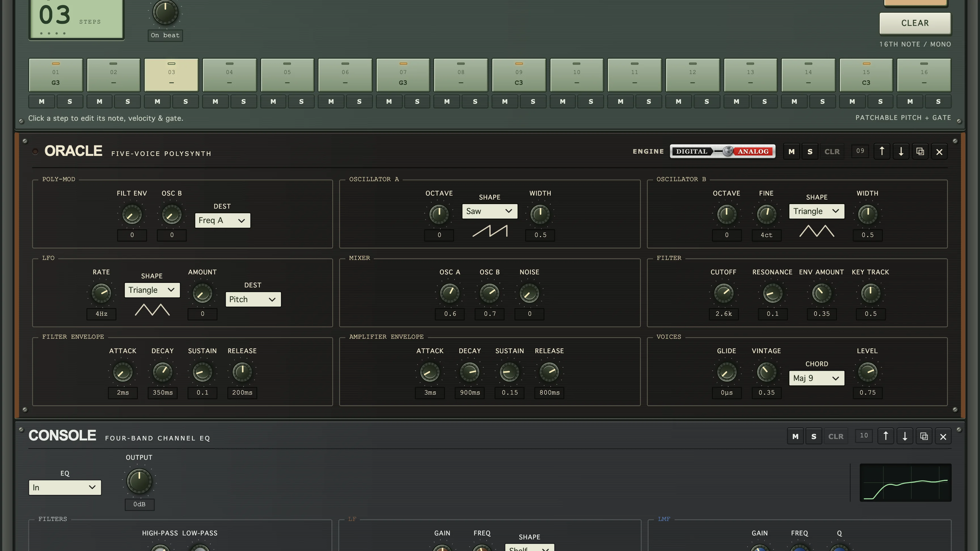Move the Console EQ module up
Screen dimensions: 980x551
point(885,436)
